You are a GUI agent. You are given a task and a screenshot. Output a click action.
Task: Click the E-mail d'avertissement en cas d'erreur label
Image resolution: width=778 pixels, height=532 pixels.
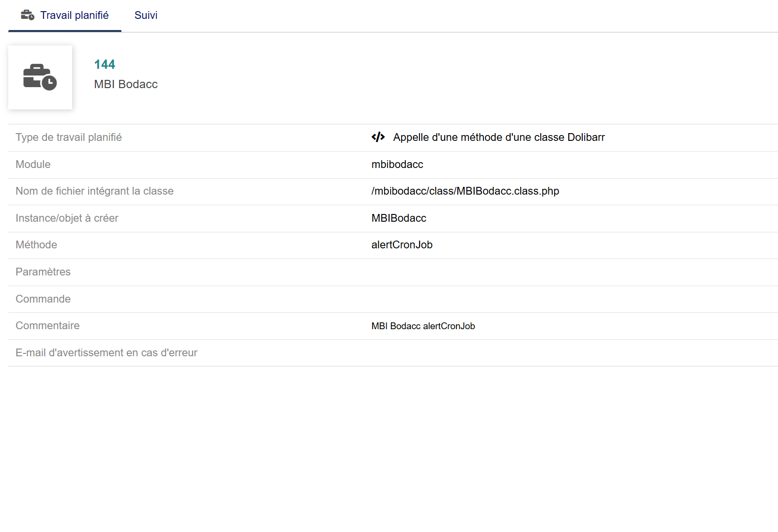[x=107, y=353]
